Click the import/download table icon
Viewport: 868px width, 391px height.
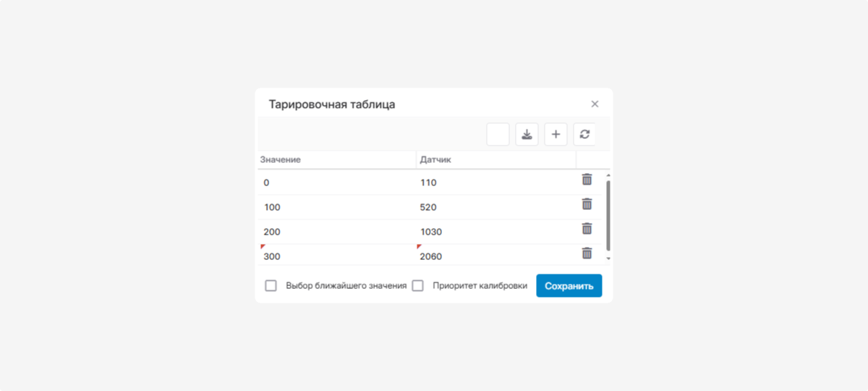tap(527, 134)
